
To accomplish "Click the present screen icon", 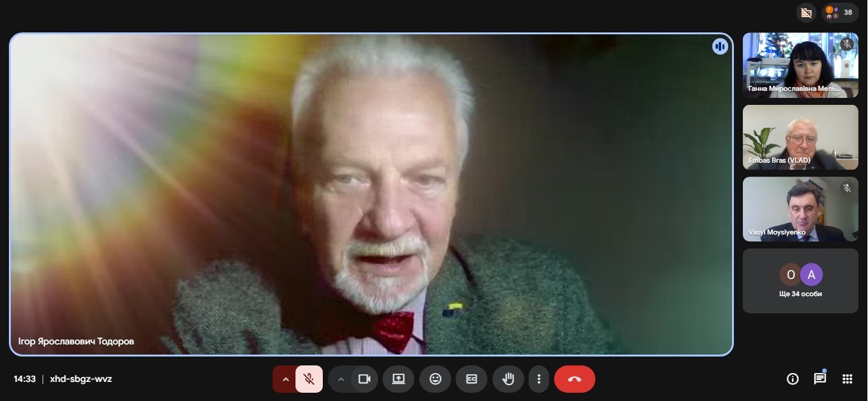I will tap(398, 379).
